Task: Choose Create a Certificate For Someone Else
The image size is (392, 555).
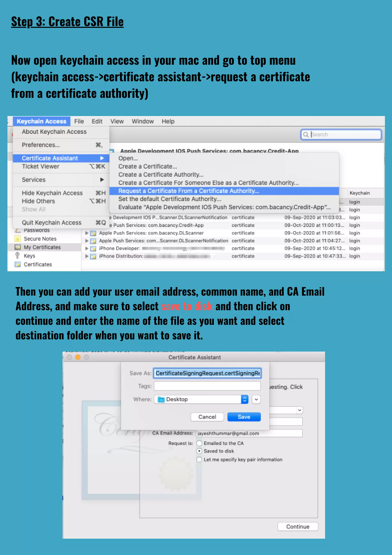Action: pos(224,183)
